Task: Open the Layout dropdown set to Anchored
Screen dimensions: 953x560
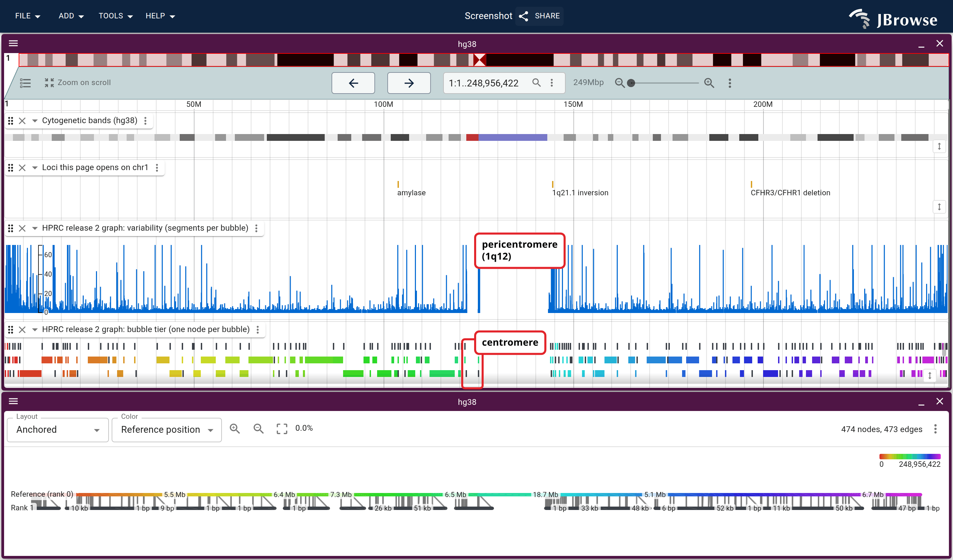Action: tap(58, 430)
